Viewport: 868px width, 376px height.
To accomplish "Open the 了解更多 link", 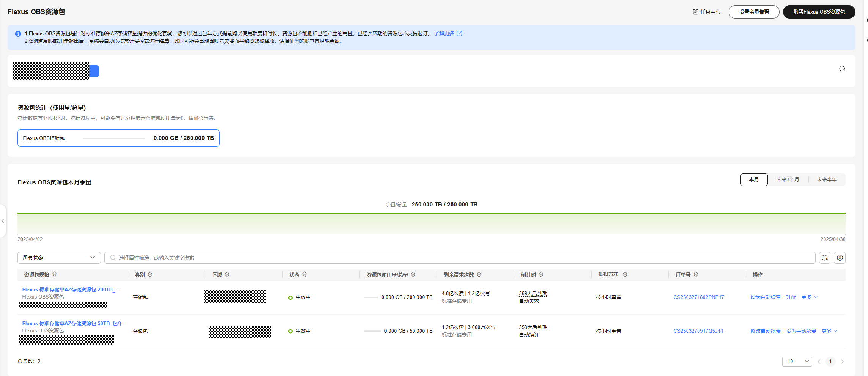I will [x=444, y=33].
